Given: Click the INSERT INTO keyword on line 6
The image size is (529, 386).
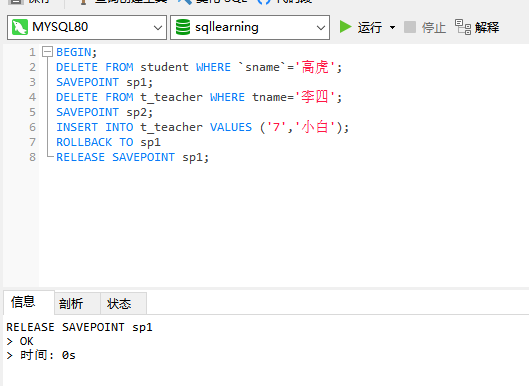Looking at the screenshot, I should coord(95,127).
